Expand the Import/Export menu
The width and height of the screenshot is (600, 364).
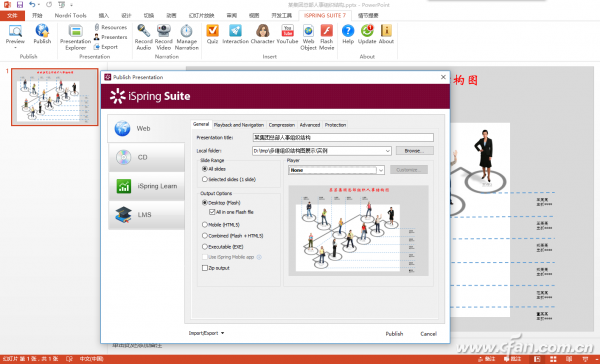click(x=206, y=333)
